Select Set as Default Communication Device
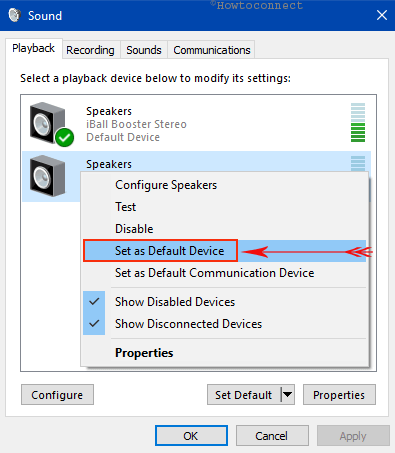This screenshot has width=395, height=453. point(214,273)
